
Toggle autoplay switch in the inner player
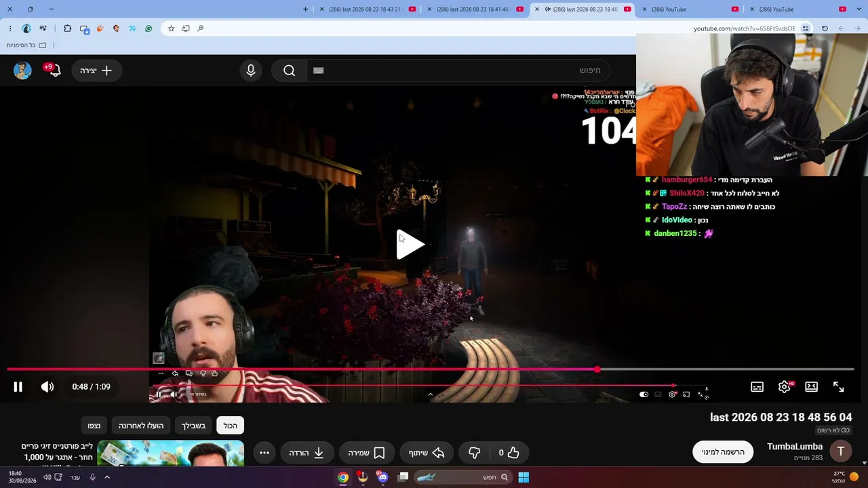(x=644, y=394)
